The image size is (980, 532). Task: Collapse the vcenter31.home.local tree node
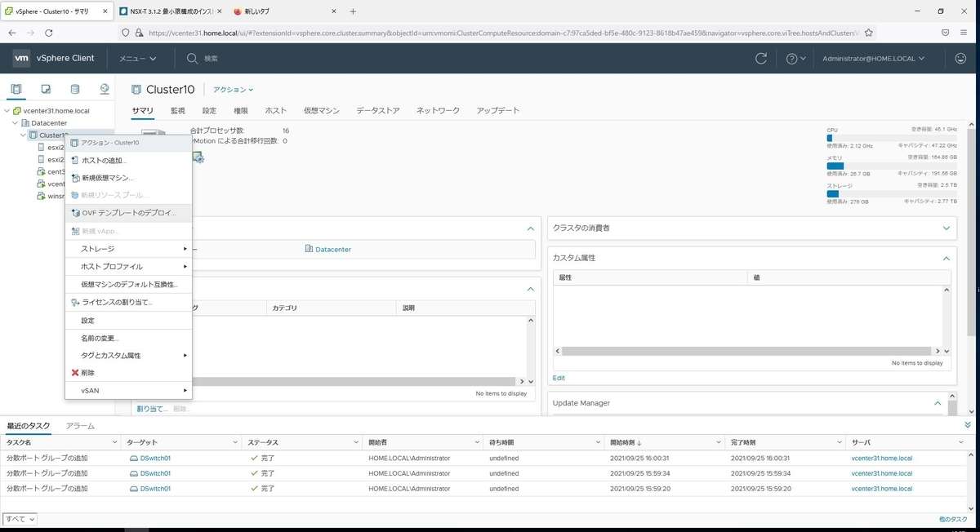7,111
